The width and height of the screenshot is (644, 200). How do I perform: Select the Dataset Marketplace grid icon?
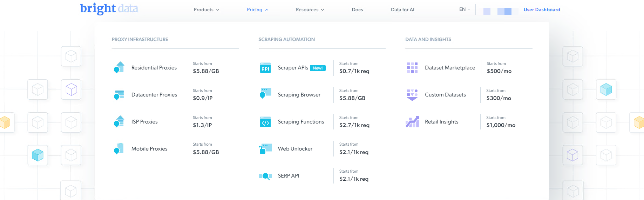412,68
